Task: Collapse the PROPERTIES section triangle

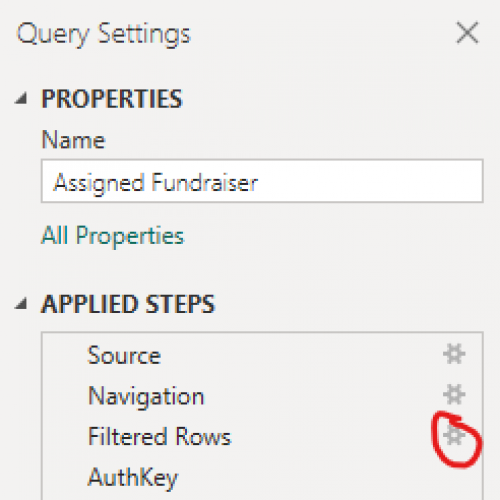Action: [21, 99]
